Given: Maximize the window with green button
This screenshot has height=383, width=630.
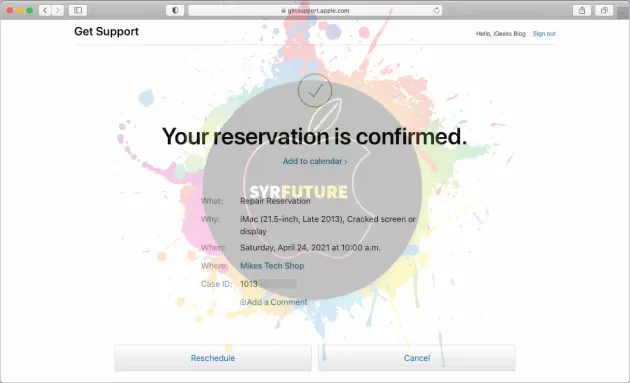Looking at the screenshot, I should point(29,10).
